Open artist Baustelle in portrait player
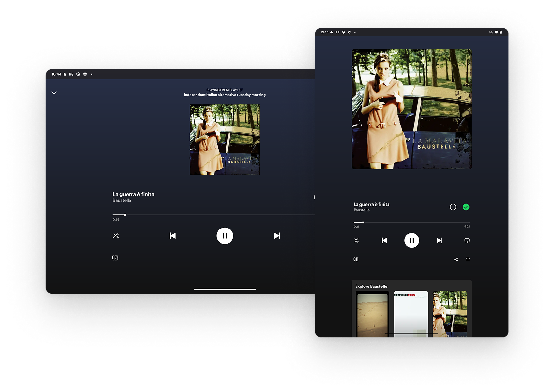The height and width of the screenshot is (392, 550). click(x=361, y=210)
